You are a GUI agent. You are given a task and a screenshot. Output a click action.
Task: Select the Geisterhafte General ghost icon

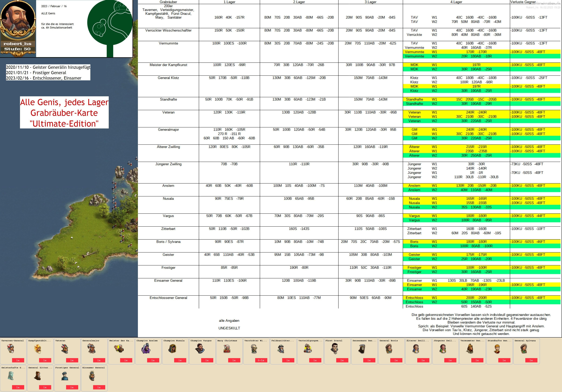pos(11,375)
